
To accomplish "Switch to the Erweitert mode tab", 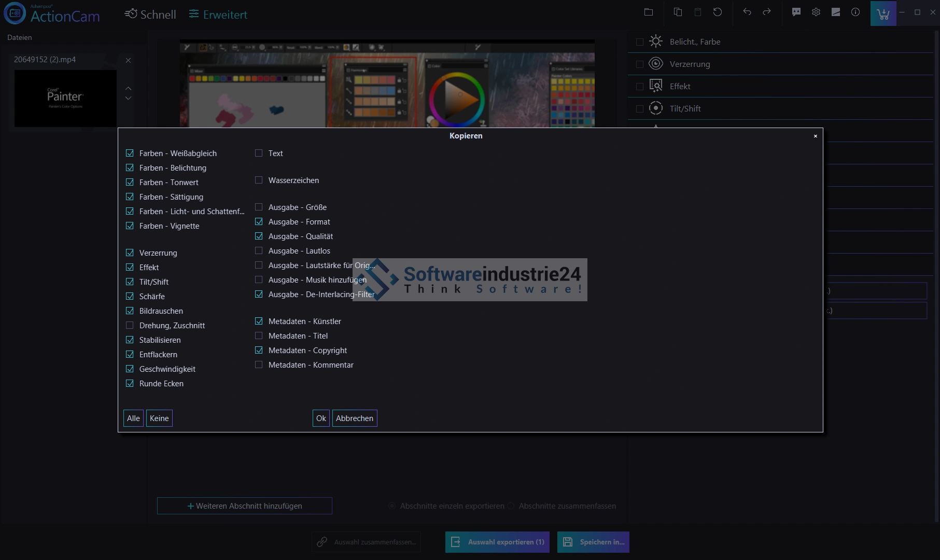I will [x=218, y=15].
